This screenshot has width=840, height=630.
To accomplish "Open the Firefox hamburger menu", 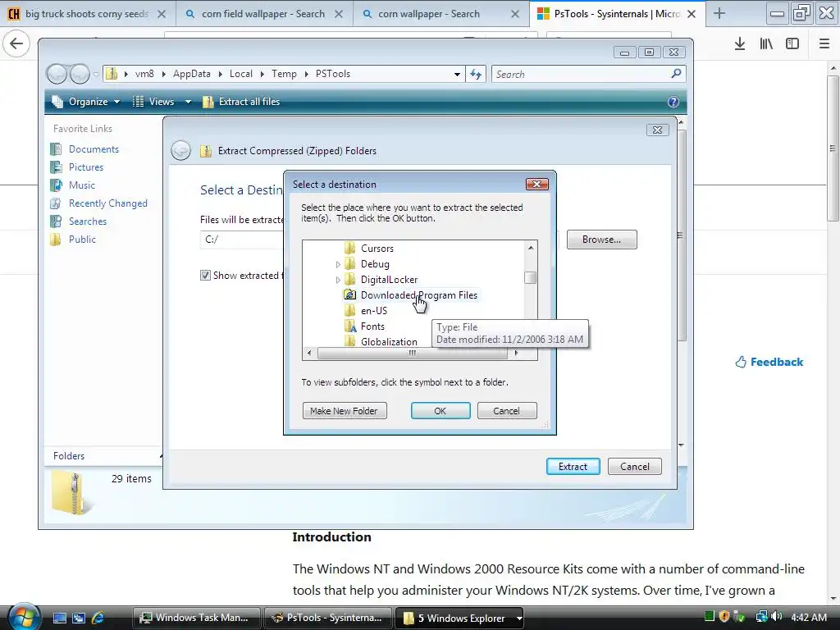I will tap(824, 44).
